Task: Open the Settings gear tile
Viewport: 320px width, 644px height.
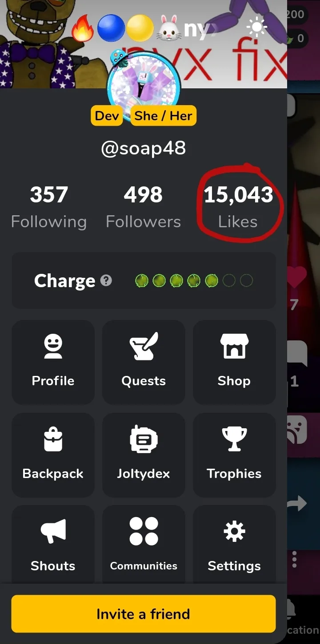Action: point(234,544)
